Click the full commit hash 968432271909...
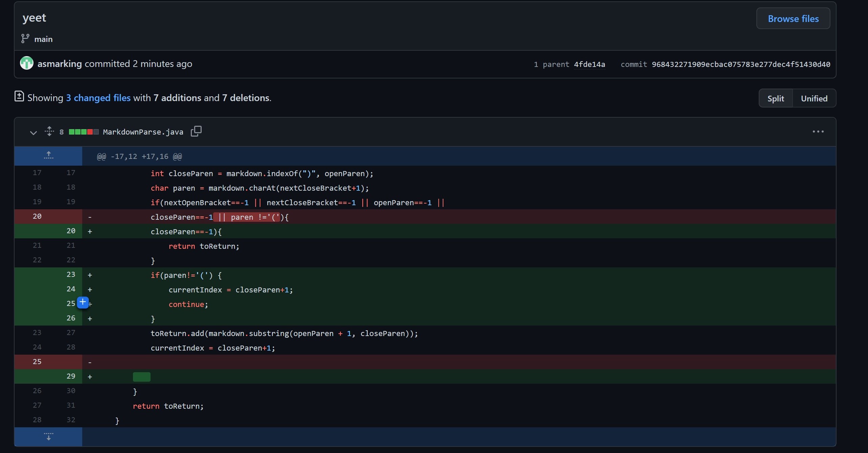This screenshot has height=453, width=868. point(741,64)
